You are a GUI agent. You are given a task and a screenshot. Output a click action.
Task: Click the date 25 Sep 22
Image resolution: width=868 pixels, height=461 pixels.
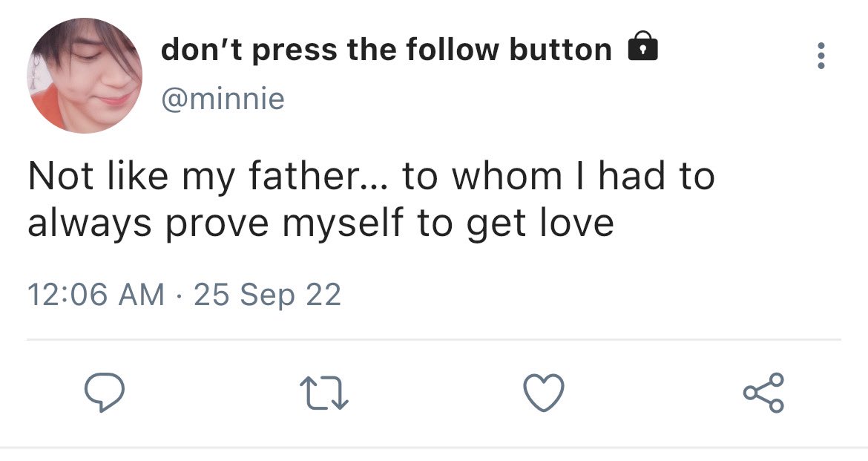point(267,295)
